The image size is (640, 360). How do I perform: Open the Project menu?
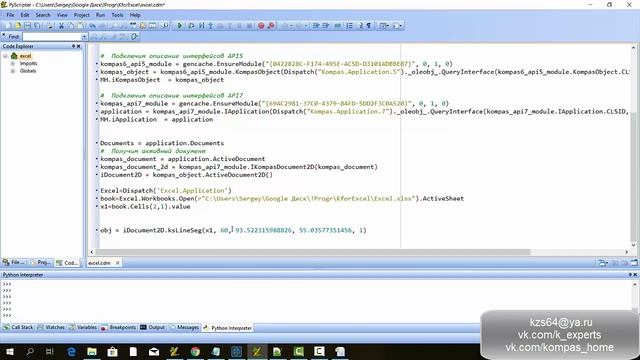(x=81, y=15)
